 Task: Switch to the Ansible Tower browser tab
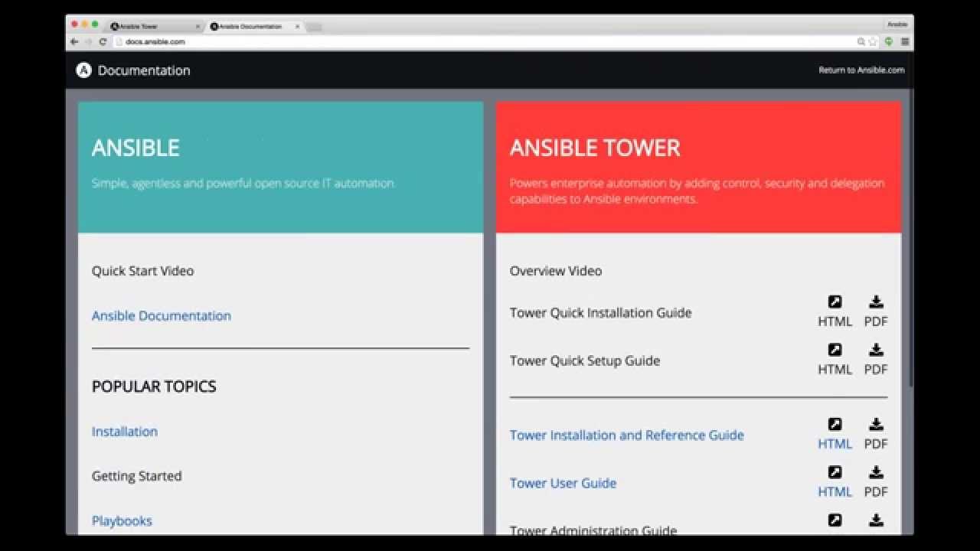(x=153, y=26)
